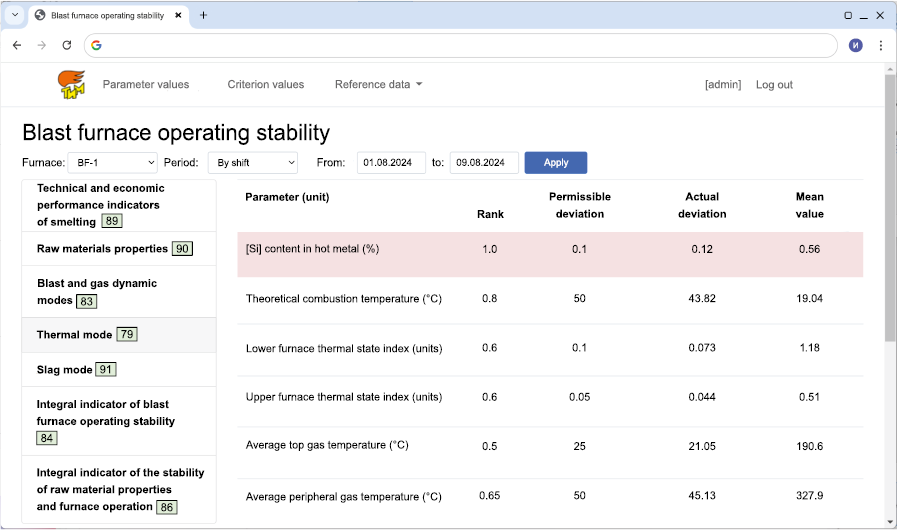
Task: Expand the Furnace BF-1 dropdown
Action: click(114, 162)
